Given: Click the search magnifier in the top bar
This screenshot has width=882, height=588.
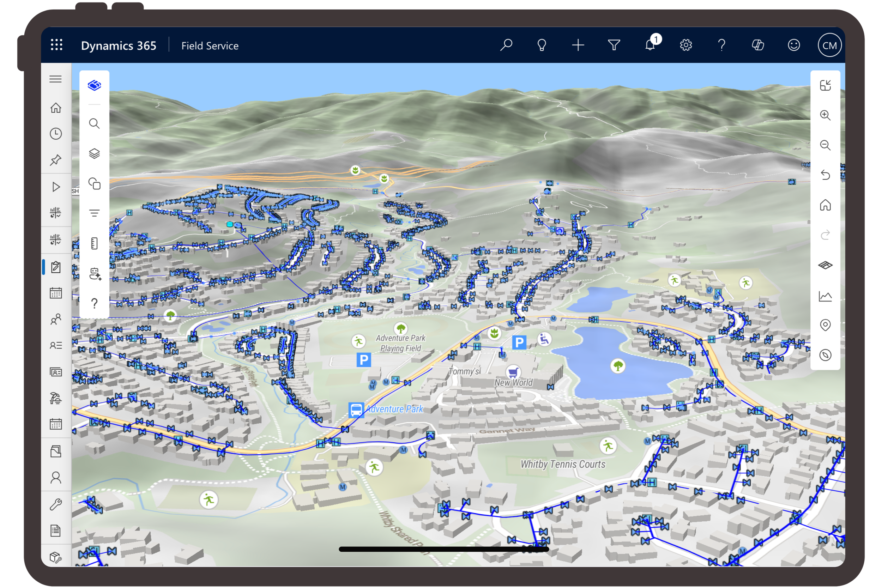Looking at the screenshot, I should click(x=506, y=45).
